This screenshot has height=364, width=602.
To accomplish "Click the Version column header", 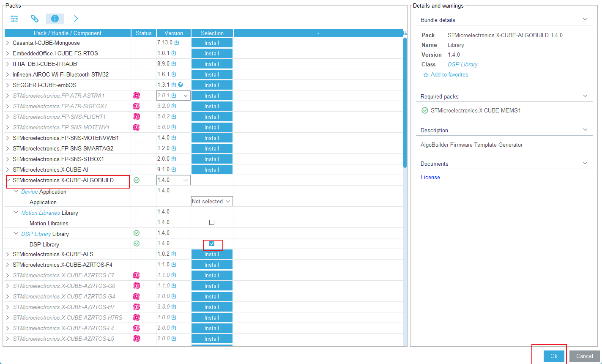I will coord(174,33).
